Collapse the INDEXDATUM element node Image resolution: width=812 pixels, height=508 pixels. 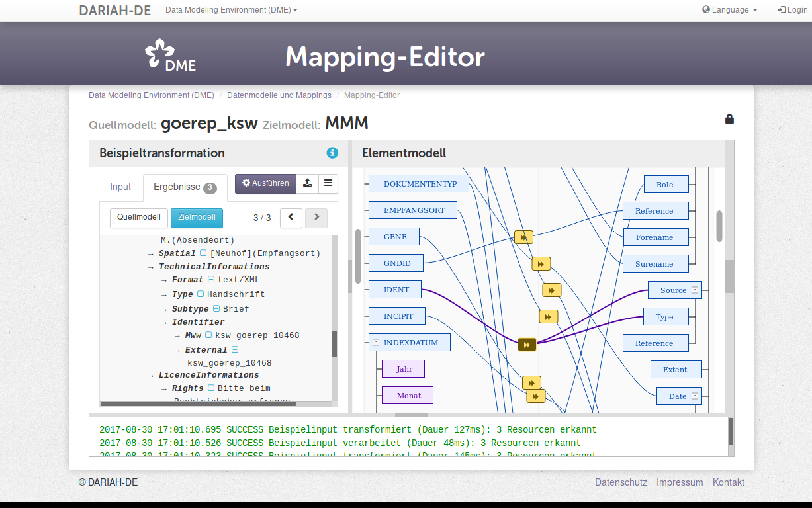point(376,343)
